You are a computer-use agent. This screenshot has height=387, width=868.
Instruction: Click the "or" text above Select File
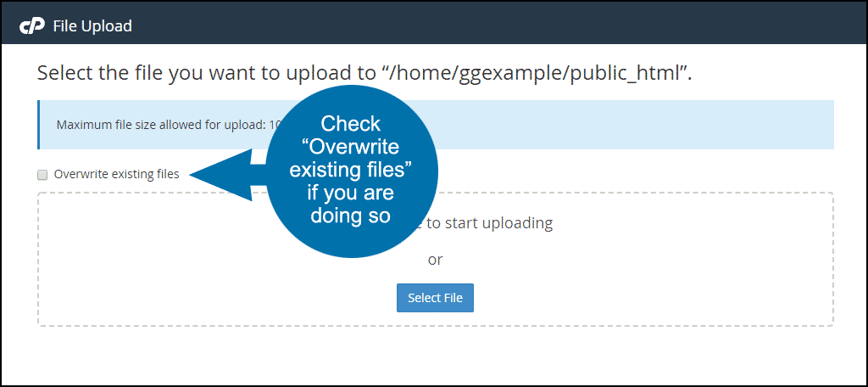(435, 259)
